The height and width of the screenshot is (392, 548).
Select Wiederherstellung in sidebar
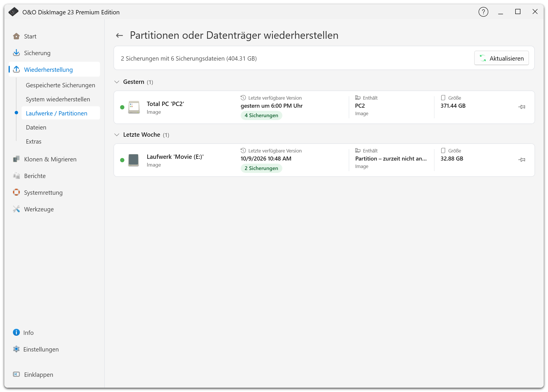[x=54, y=69]
